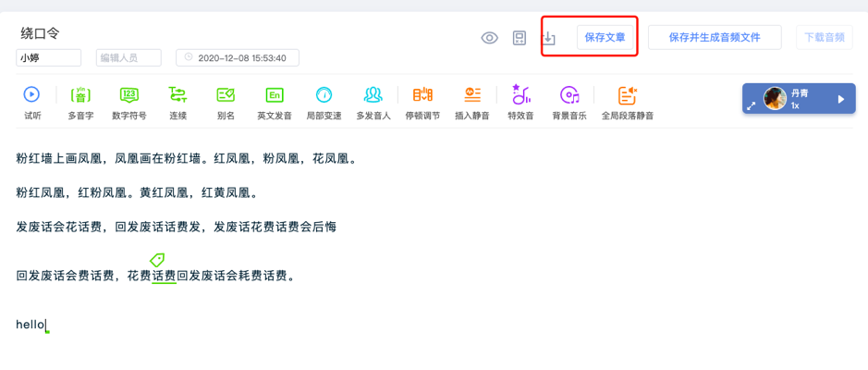Click the hello text line

[31, 325]
